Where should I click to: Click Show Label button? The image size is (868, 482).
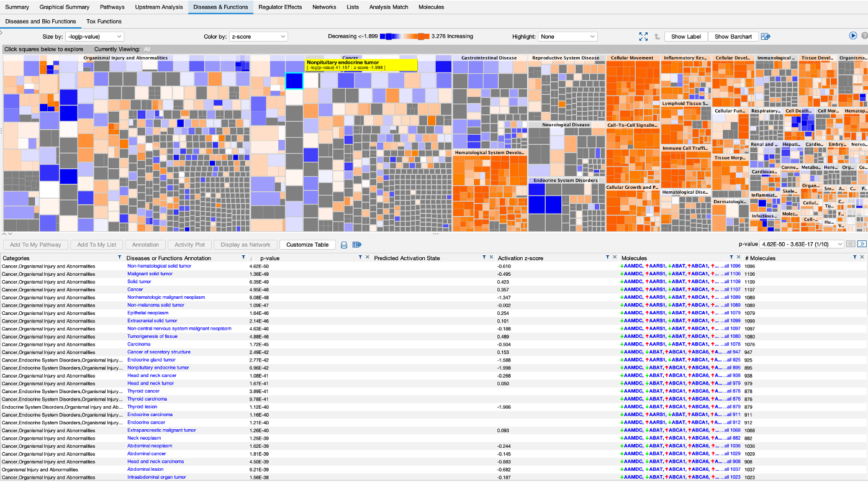[x=686, y=37]
